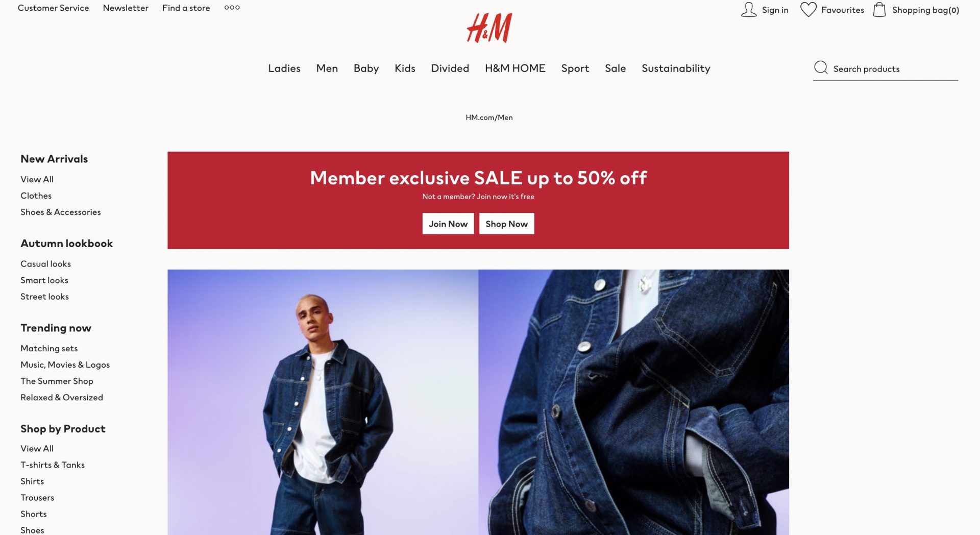Open the Sign in user icon
This screenshot has height=535, width=980.
coord(748,10)
